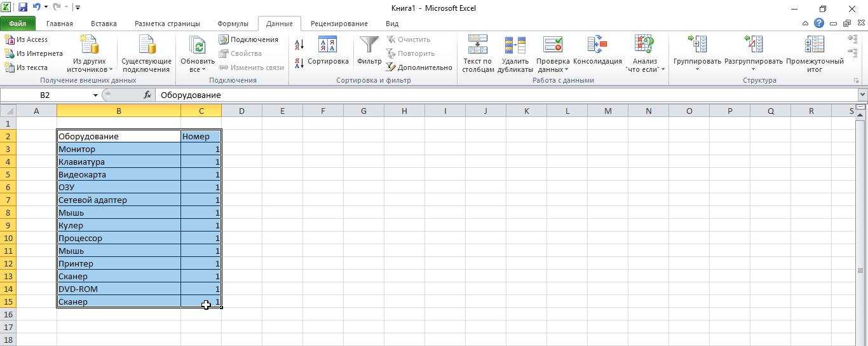Click Data Validation icon (Проверка данных)
The image size is (868, 346).
click(x=553, y=45)
